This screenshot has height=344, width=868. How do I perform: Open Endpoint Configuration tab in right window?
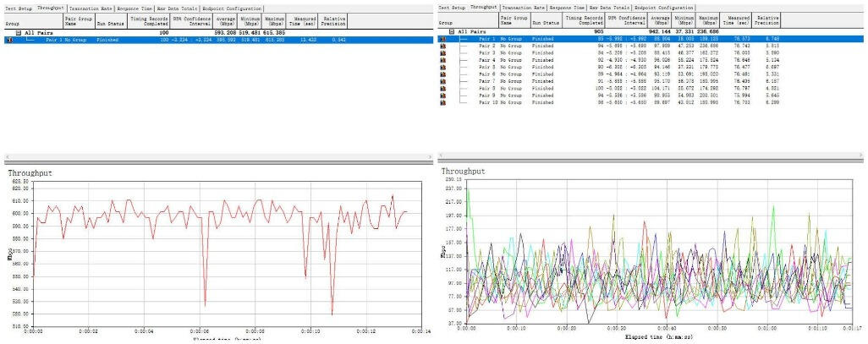(x=664, y=8)
